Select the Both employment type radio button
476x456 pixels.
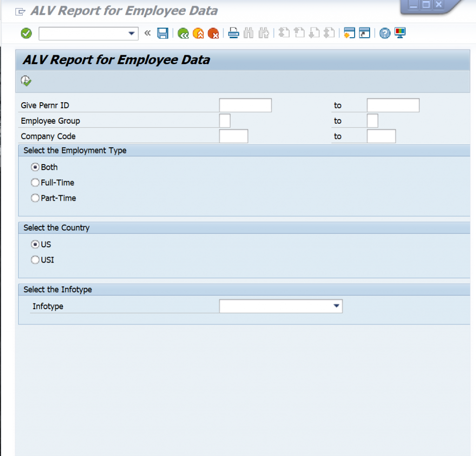click(35, 167)
